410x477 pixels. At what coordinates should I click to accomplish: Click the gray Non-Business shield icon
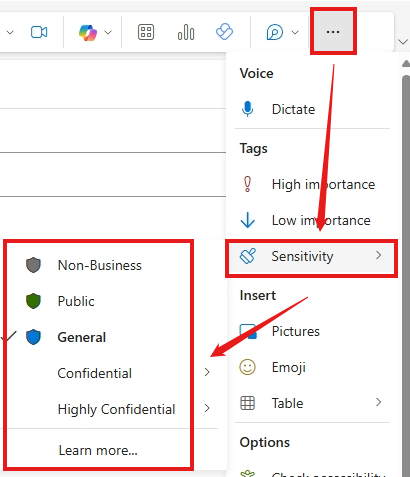(x=33, y=265)
